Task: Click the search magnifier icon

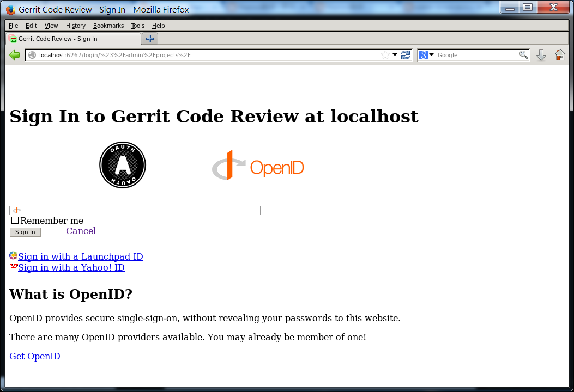Action: [523, 55]
